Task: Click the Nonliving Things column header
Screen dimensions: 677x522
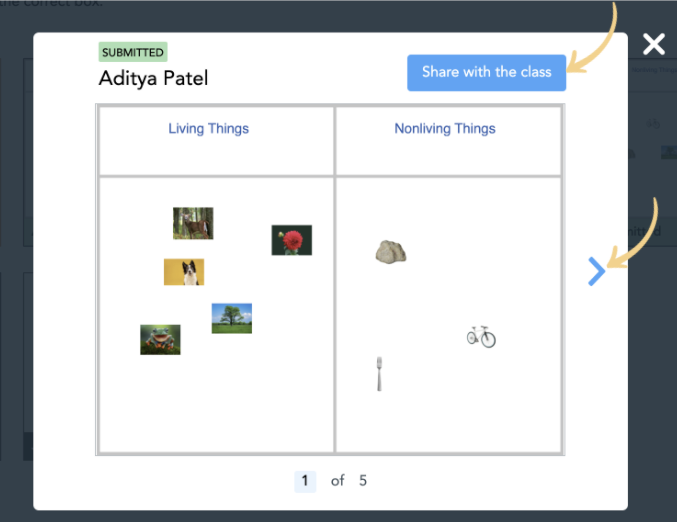Action: [445, 129]
